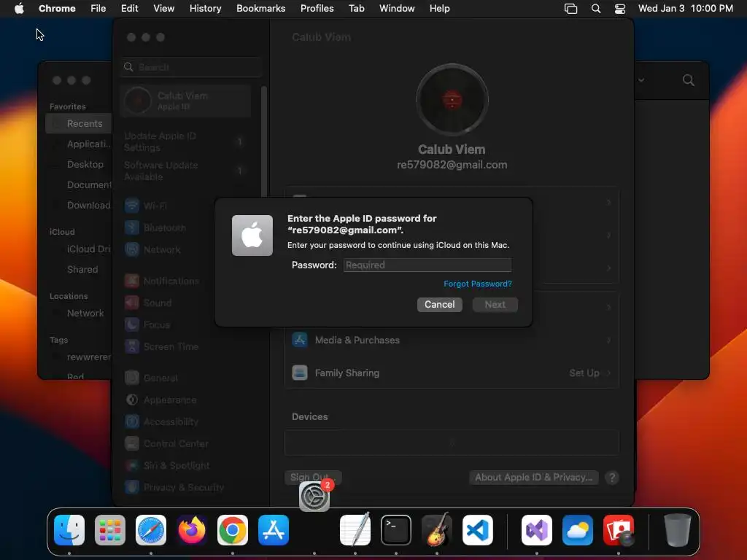Launch Firefox from the Dock
Screen dimensions: 747x560
pos(192,530)
